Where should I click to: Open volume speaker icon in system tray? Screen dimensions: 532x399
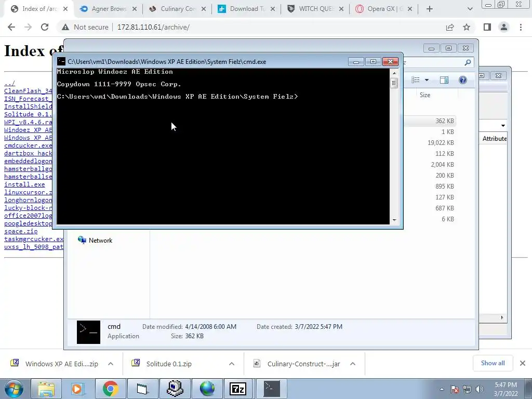tap(480, 389)
